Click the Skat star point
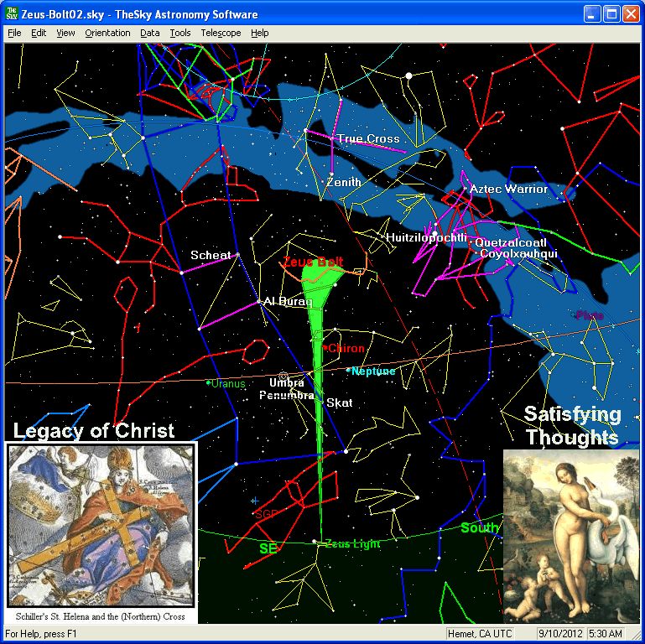Image resolution: width=645 pixels, height=644 pixels. click(x=320, y=402)
